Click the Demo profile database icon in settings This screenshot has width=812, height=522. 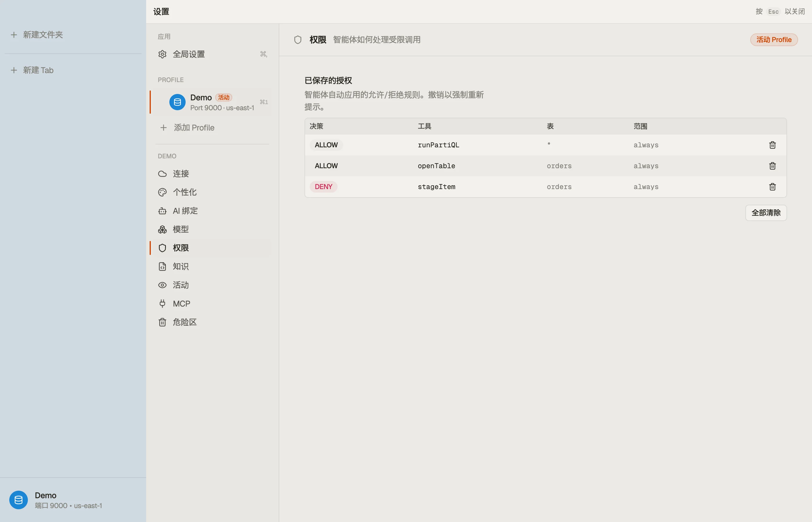point(177,102)
